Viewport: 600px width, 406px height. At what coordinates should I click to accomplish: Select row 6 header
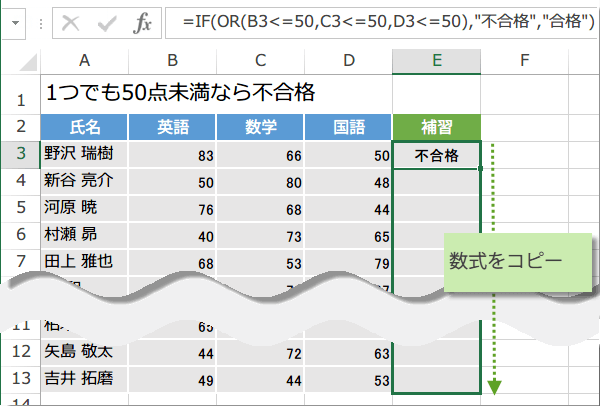(21, 235)
